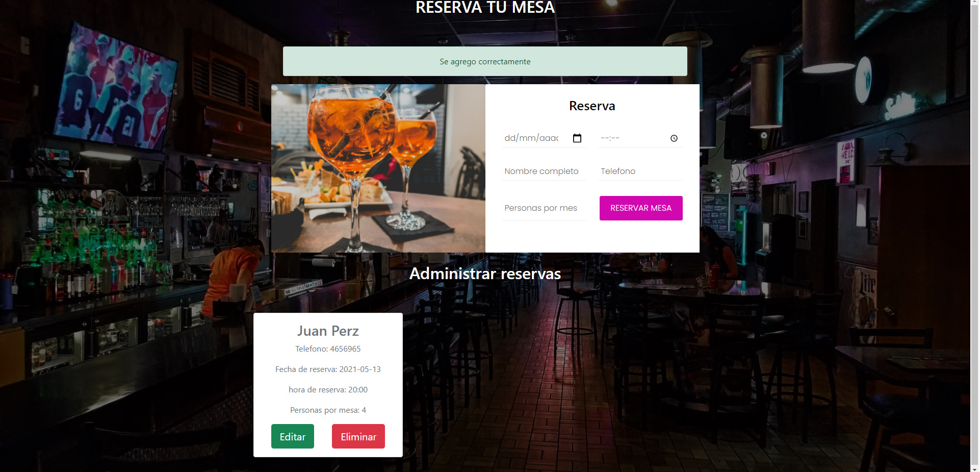Image resolution: width=980 pixels, height=472 pixels.
Task: Click the cocktail glasses image
Action: pos(378,168)
